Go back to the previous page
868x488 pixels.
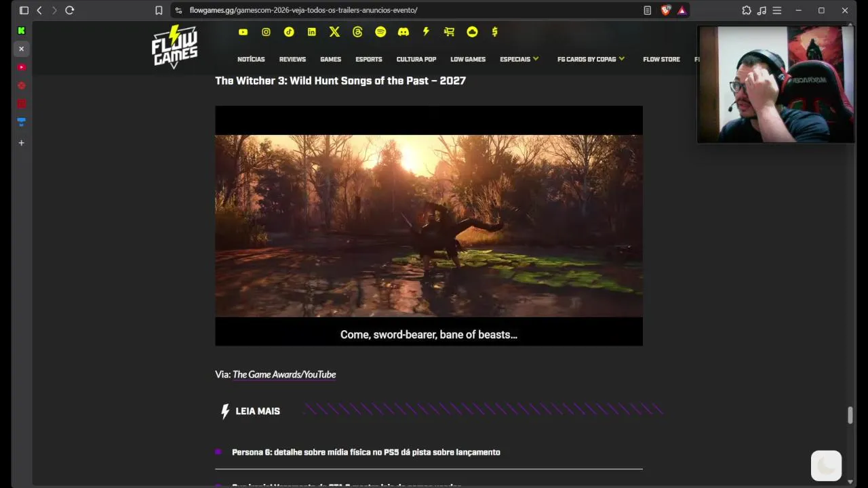39,10
